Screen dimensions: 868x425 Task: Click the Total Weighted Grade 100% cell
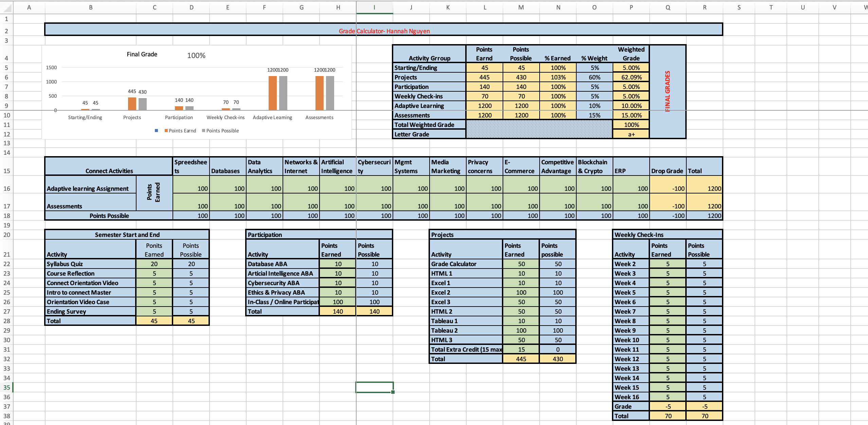click(631, 125)
